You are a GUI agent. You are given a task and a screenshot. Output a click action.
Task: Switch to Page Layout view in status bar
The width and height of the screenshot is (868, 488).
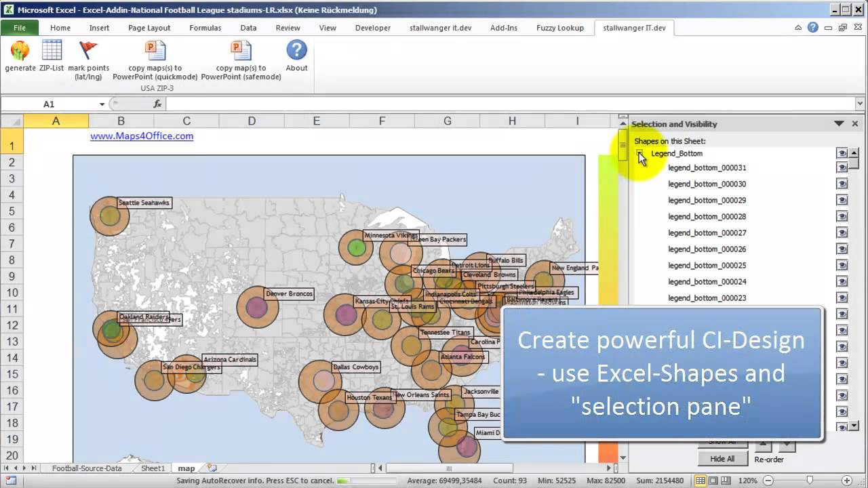click(714, 480)
